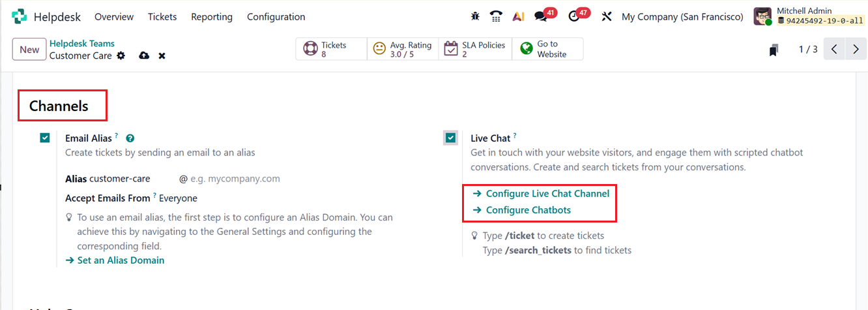Click the New button
Viewport: 868px width, 310px height.
[x=29, y=50]
